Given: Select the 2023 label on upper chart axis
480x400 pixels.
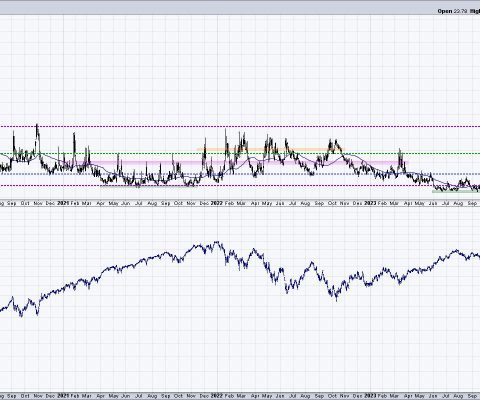Looking at the screenshot, I should tap(370, 203).
